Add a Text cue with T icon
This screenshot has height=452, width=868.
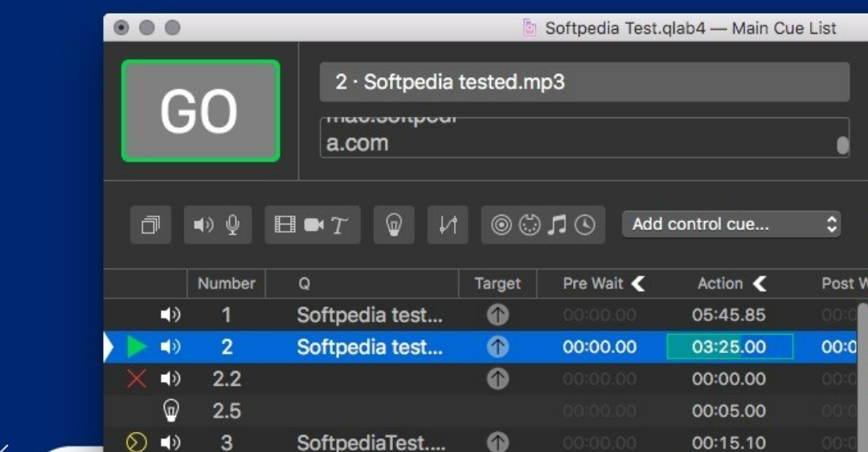tap(339, 225)
